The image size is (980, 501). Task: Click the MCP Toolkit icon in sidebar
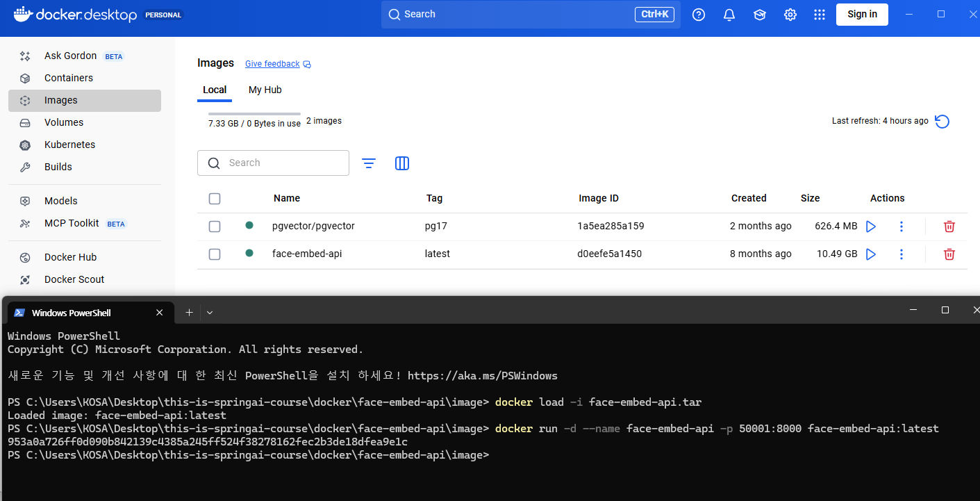tap(25, 224)
